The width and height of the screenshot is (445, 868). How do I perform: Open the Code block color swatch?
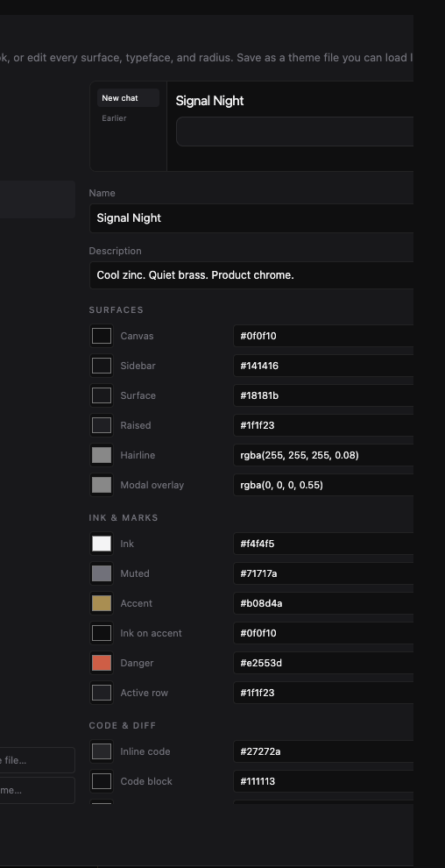coord(101,782)
